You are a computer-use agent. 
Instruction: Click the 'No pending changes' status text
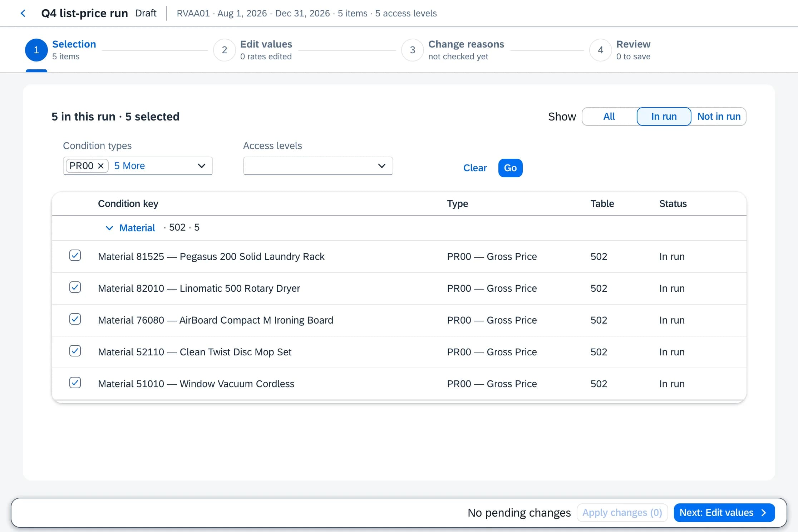[519, 513]
